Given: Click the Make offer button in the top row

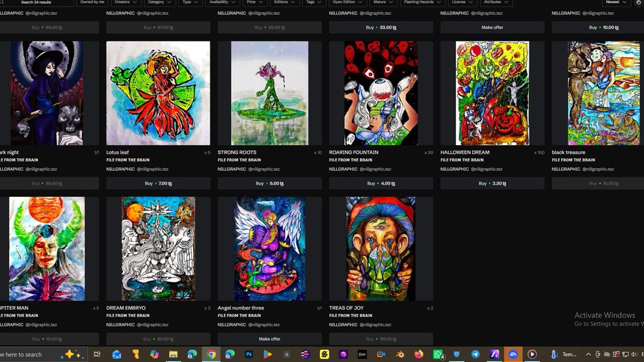Looking at the screenshot, I should point(492,27).
